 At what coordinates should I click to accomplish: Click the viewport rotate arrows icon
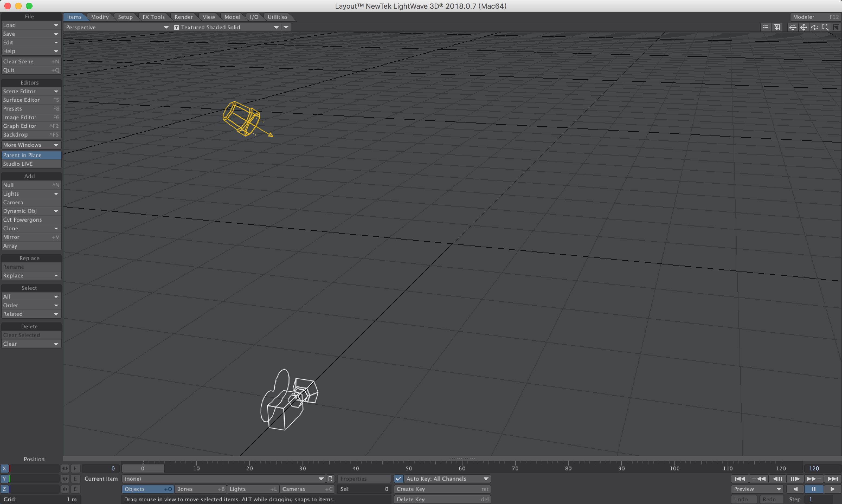click(x=814, y=28)
